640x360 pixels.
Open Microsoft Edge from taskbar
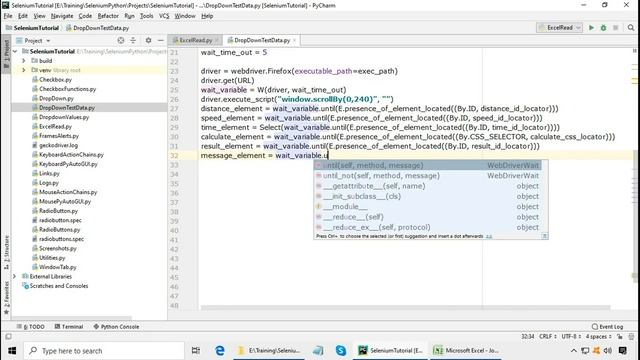pos(220,351)
